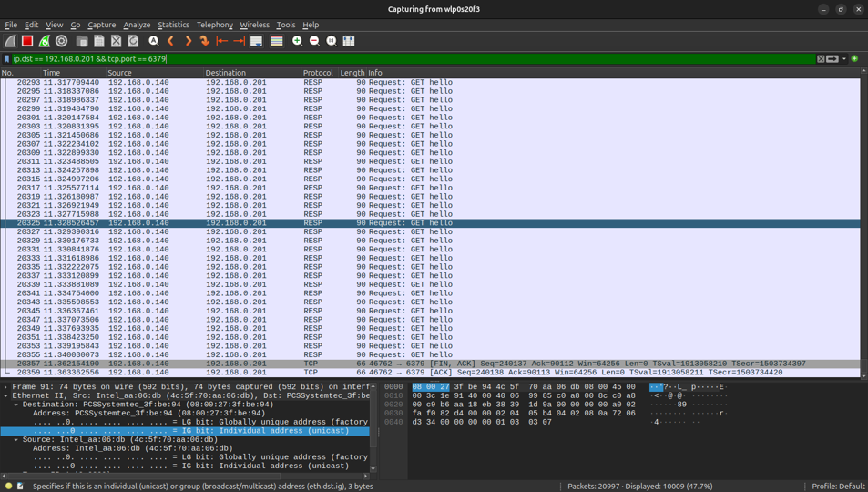
Task: Click the Find packet magnifier icon
Action: point(154,41)
